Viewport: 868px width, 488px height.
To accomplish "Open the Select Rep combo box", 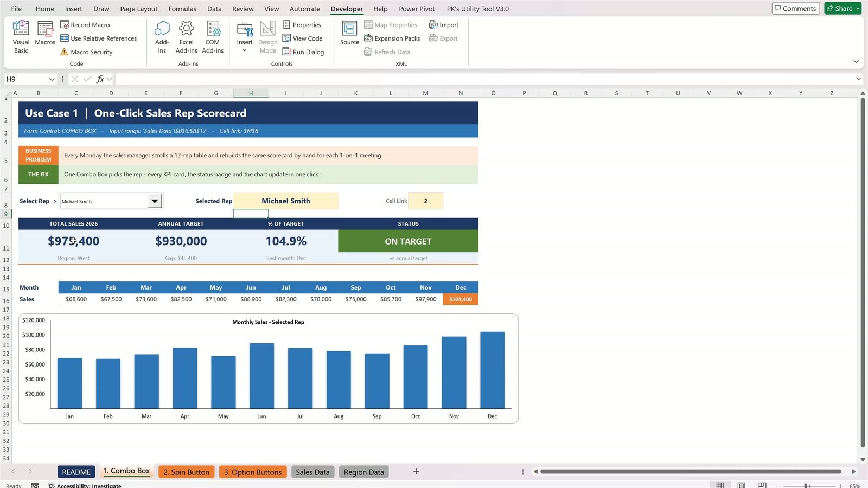I will (155, 201).
